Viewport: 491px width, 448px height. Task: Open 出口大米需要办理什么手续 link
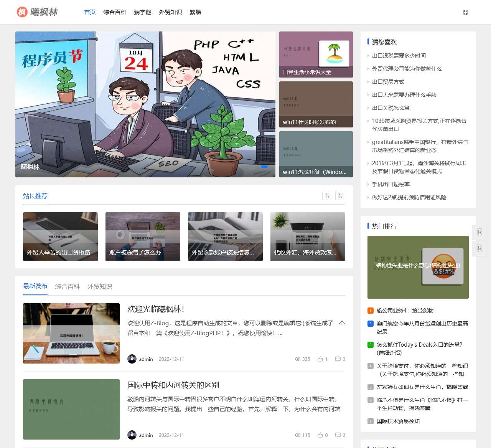coord(404,95)
